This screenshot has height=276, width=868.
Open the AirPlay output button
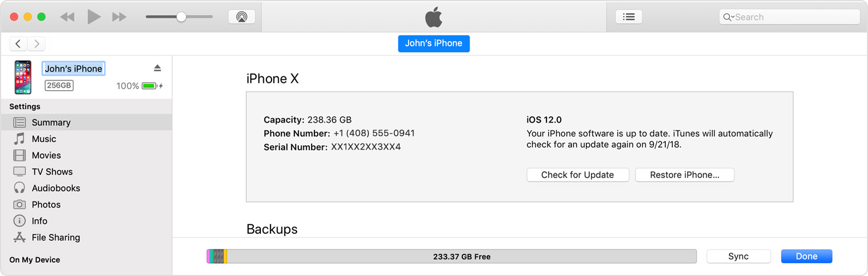click(x=242, y=17)
